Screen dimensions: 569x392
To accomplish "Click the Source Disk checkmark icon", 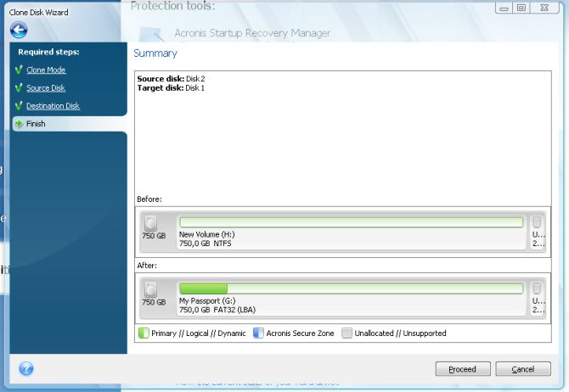I will tap(19, 87).
